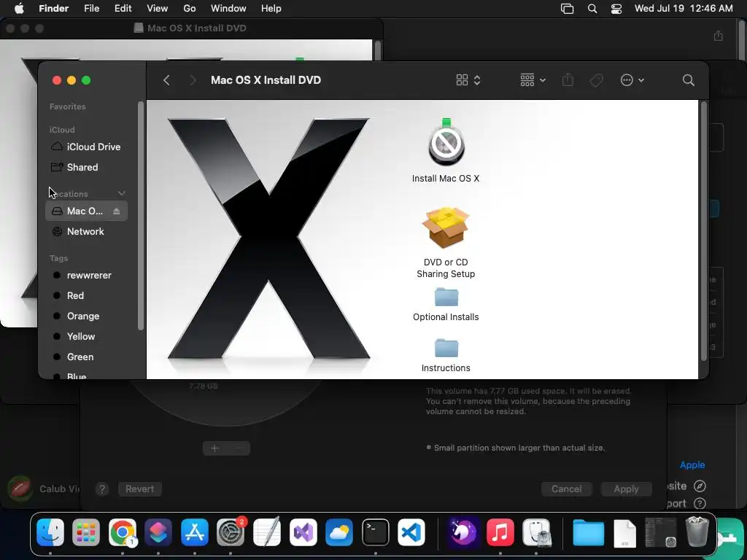Click the Stage Manager icon in menu bar
The width and height of the screenshot is (747, 560).
(x=567, y=9)
